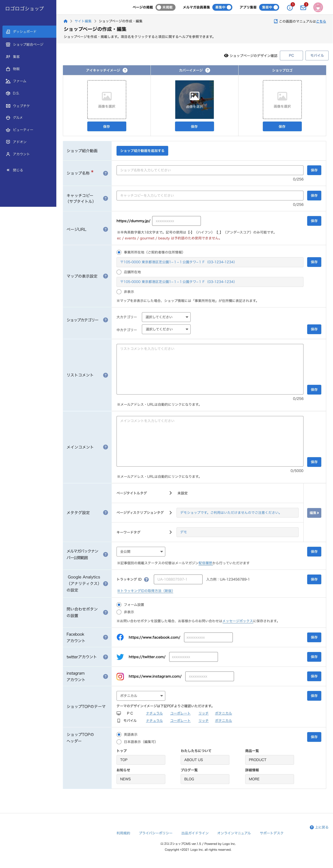Screen dimensions: 333x868
Task: Click help icon for メタタグ設定
Action: [106, 513]
